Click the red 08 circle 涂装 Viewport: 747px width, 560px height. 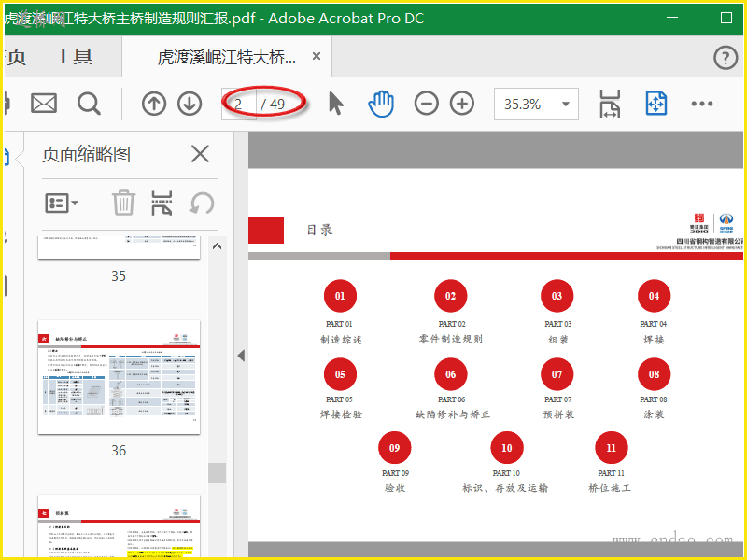(655, 374)
